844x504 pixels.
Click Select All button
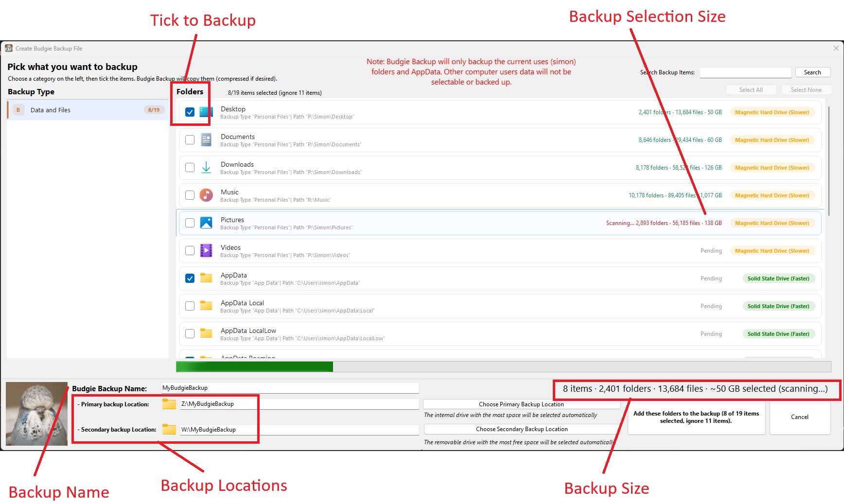[751, 90]
